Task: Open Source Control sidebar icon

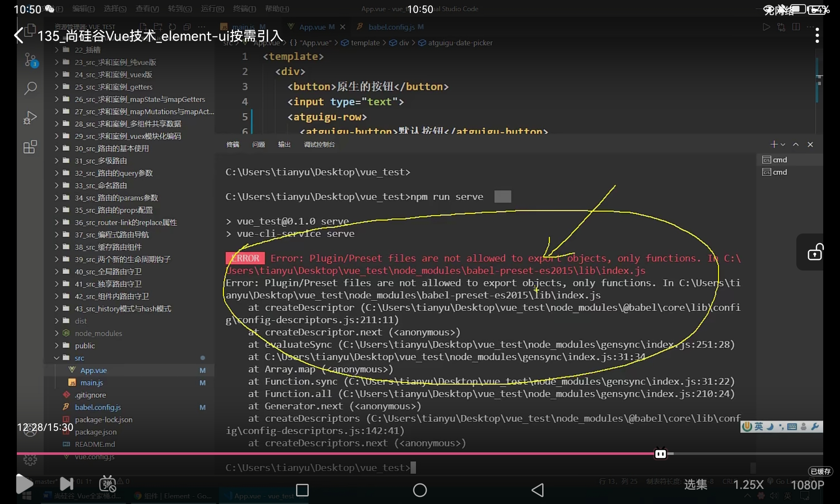Action: tap(30, 60)
